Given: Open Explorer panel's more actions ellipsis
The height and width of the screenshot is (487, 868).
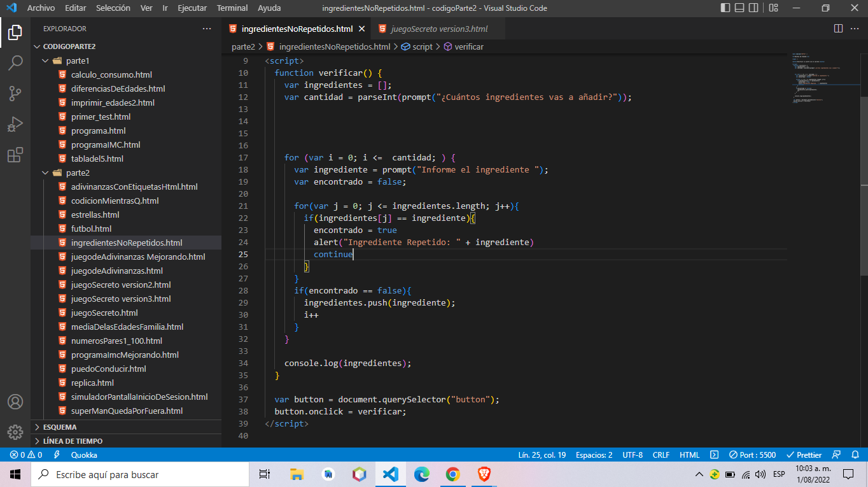Looking at the screenshot, I should click(207, 29).
